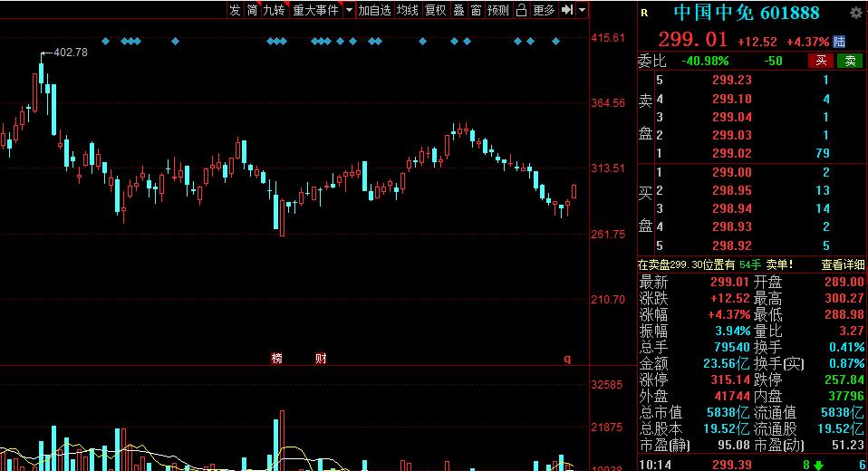Click the 跌停 price 257.84
The width and height of the screenshot is (868, 471).
point(844,380)
